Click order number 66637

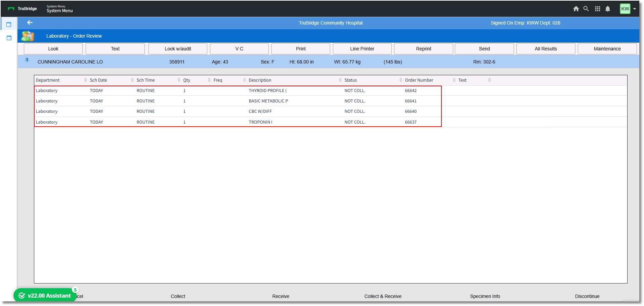coord(411,122)
